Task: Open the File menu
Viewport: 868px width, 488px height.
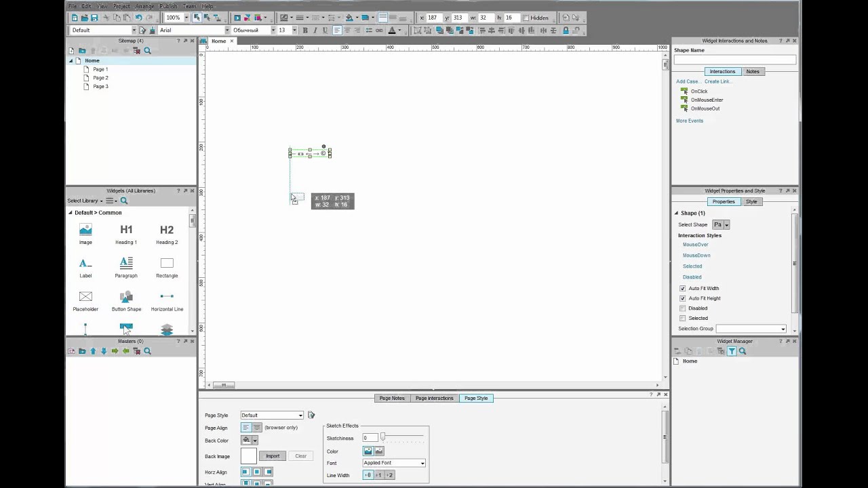Action: tap(72, 6)
